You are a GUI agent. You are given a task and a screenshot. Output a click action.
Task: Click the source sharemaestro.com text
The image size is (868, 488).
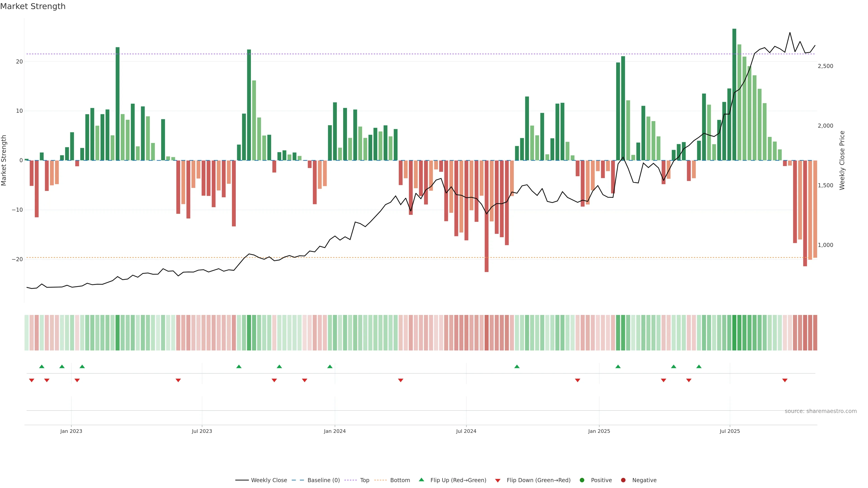821,411
